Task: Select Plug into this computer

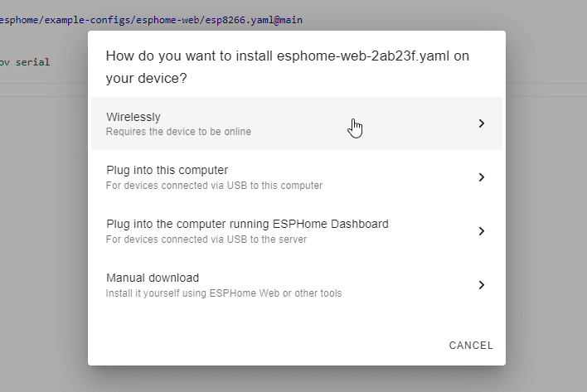Action: click(x=297, y=177)
